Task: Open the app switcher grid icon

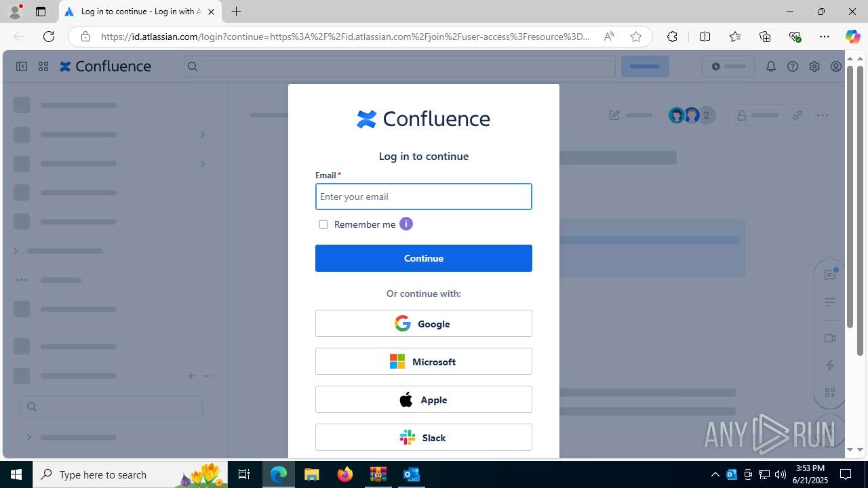Action: [x=43, y=66]
